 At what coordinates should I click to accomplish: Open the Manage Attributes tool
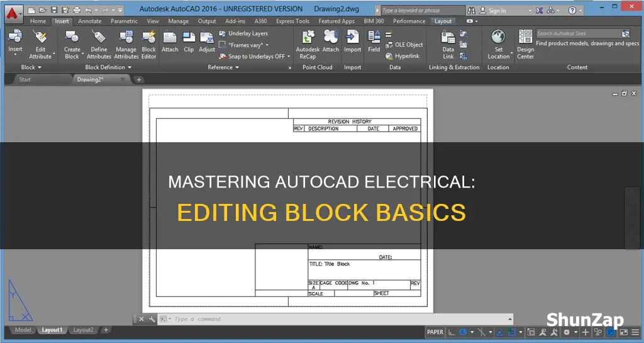(126, 44)
